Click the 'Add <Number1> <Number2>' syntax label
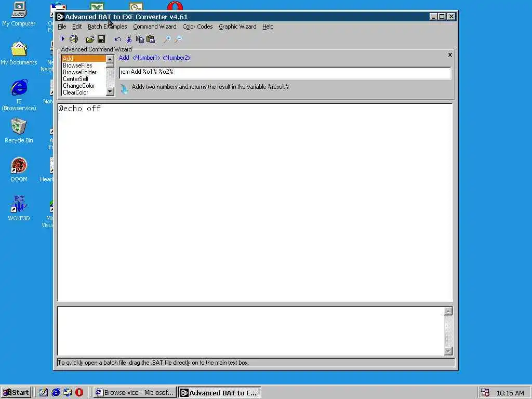The height and width of the screenshot is (399, 532). pyautogui.click(x=154, y=58)
